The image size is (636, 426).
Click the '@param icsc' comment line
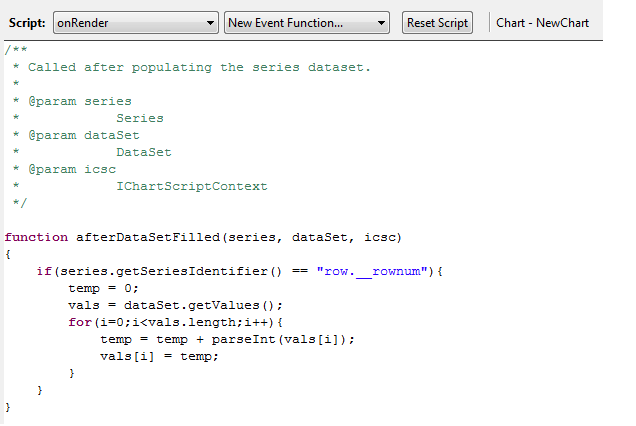(x=72, y=169)
